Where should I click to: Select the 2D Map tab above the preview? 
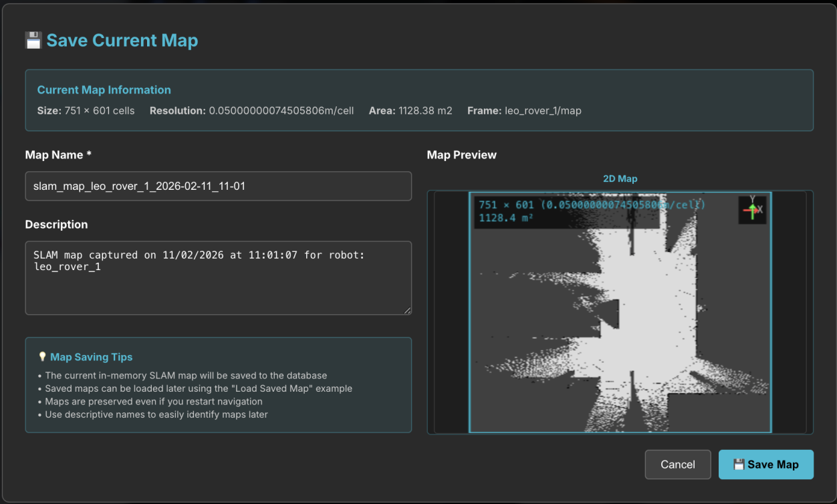(x=620, y=178)
